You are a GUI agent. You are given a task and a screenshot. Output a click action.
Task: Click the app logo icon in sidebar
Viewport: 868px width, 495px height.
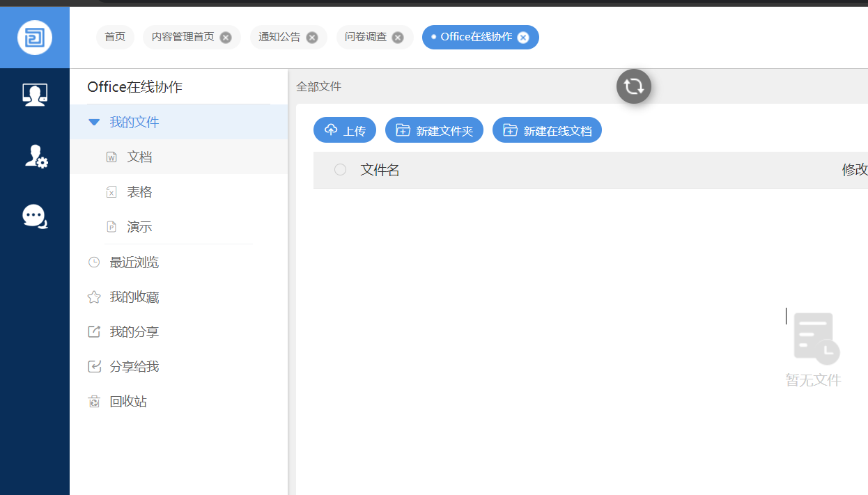(x=35, y=38)
